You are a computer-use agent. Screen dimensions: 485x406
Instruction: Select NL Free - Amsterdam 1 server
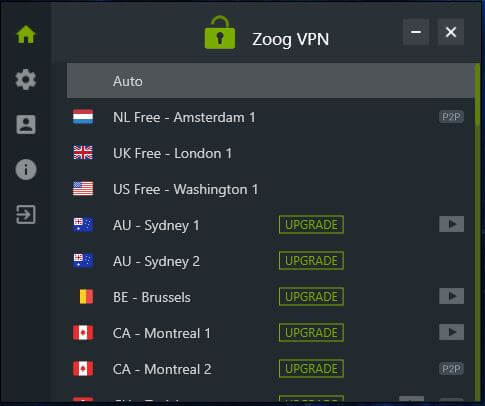[271, 117]
